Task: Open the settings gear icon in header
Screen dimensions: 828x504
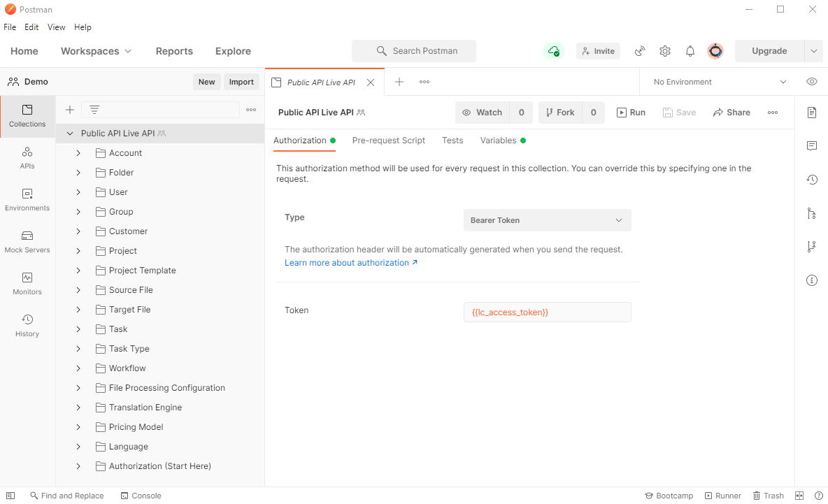Action: (665, 51)
